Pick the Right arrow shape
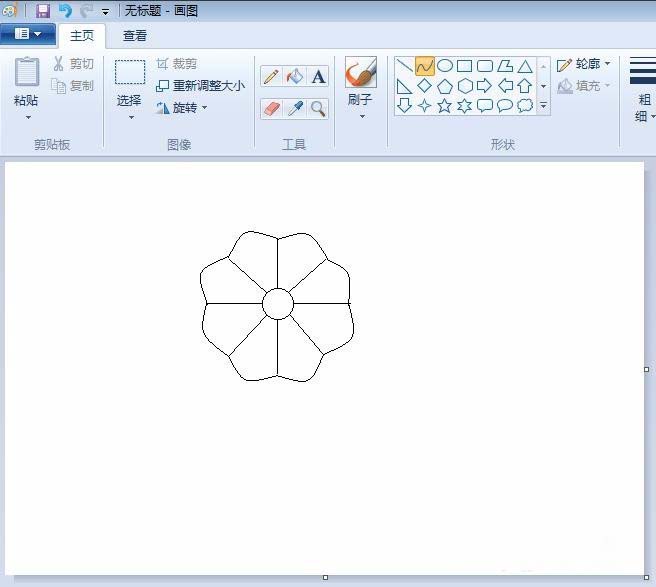Viewport: 656px width, 587px height. (x=484, y=86)
